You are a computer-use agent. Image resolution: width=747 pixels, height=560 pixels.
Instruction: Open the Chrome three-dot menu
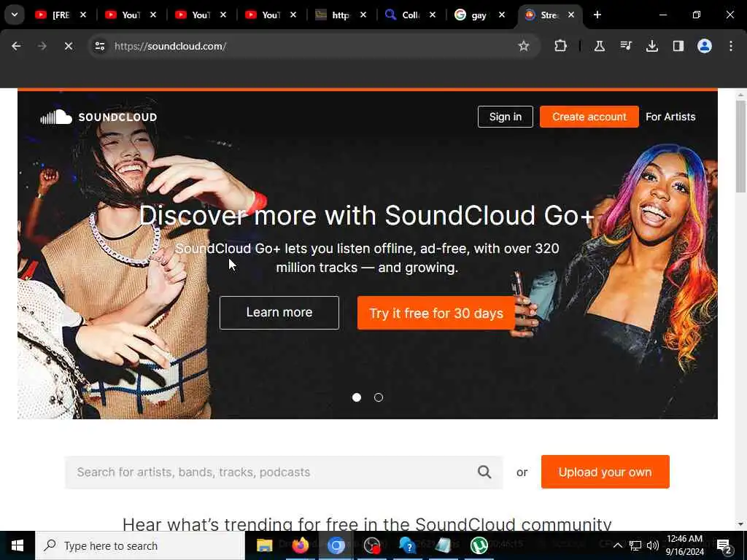(x=731, y=46)
